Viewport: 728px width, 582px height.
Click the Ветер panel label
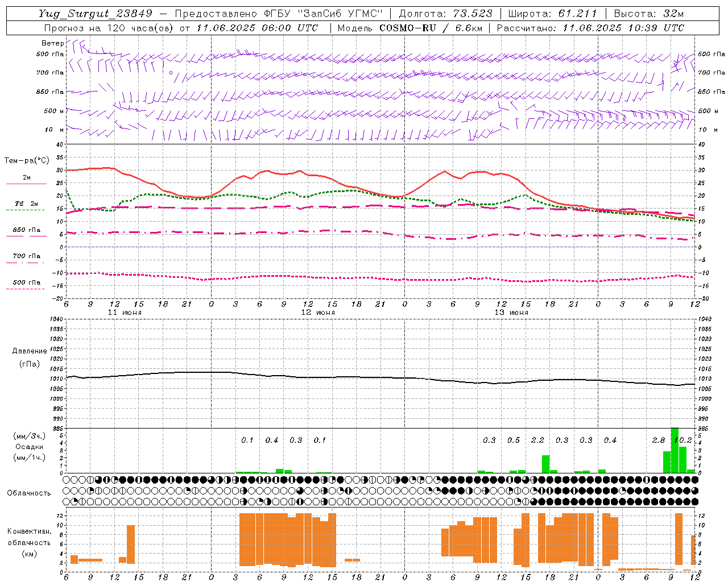pyautogui.click(x=52, y=43)
